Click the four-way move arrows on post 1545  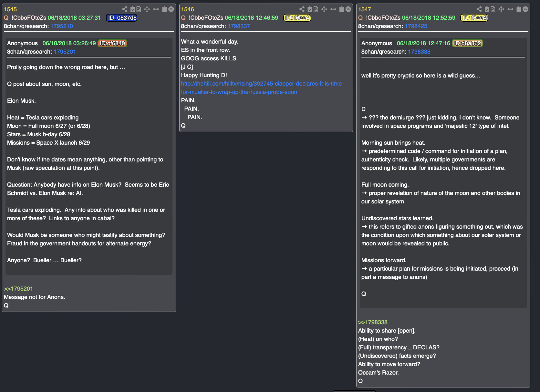click(x=147, y=9)
